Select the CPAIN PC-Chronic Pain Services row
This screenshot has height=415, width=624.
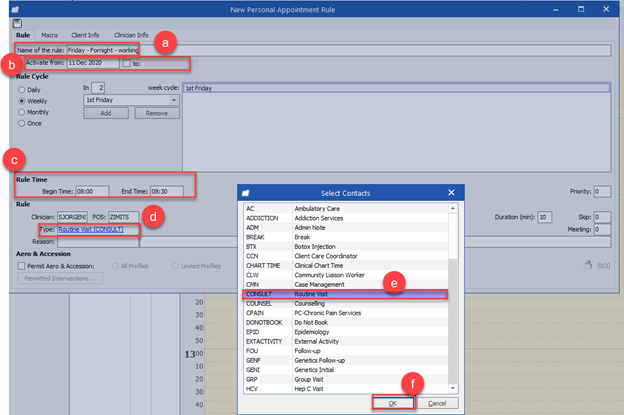click(x=345, y=313)
